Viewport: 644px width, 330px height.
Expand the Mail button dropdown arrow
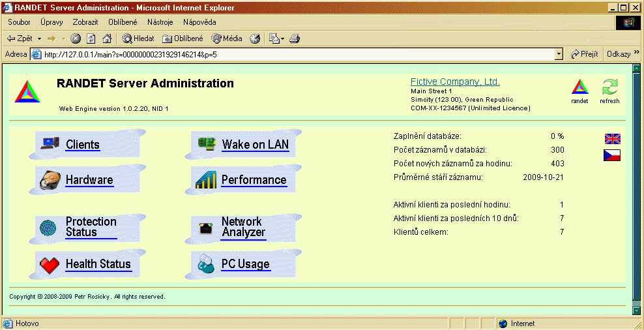click(283, 39)
